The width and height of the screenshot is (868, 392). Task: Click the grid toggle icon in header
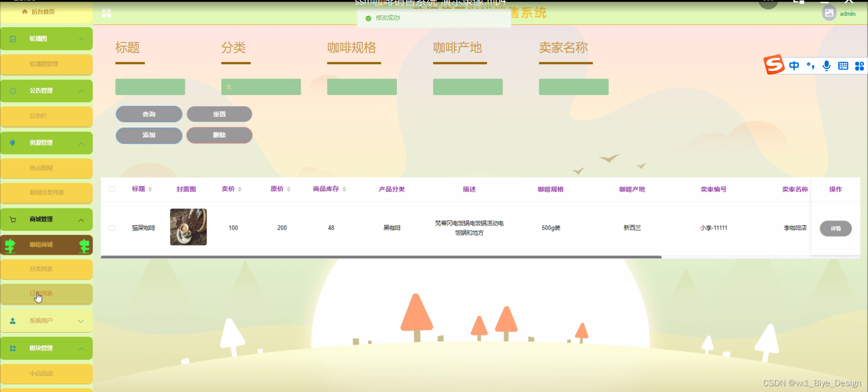pos(107,13)
